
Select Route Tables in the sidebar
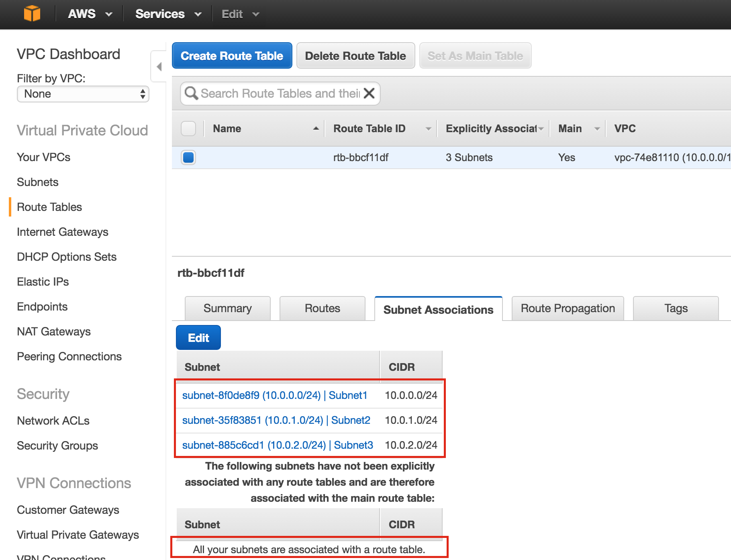click(49, 207)
